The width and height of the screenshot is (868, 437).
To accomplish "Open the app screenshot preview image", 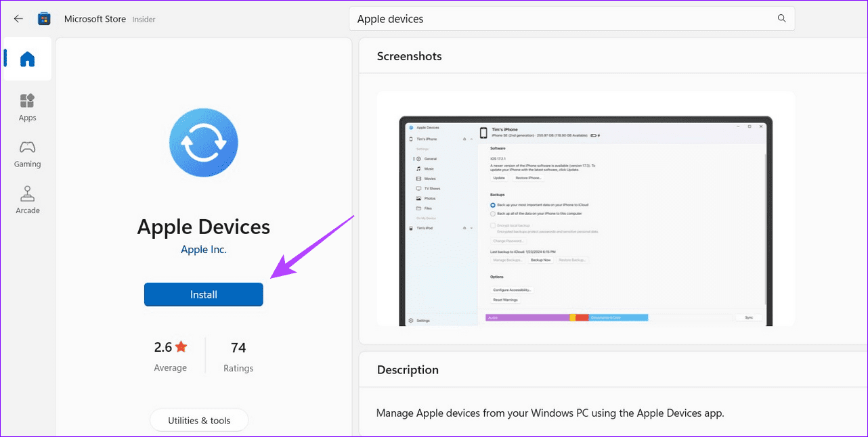I will click(586, 208).
